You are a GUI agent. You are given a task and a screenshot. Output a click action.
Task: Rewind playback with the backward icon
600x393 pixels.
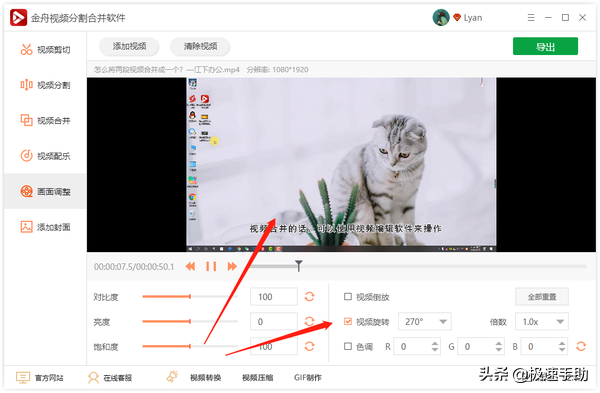pyautogui.click(x=190, y=266)
